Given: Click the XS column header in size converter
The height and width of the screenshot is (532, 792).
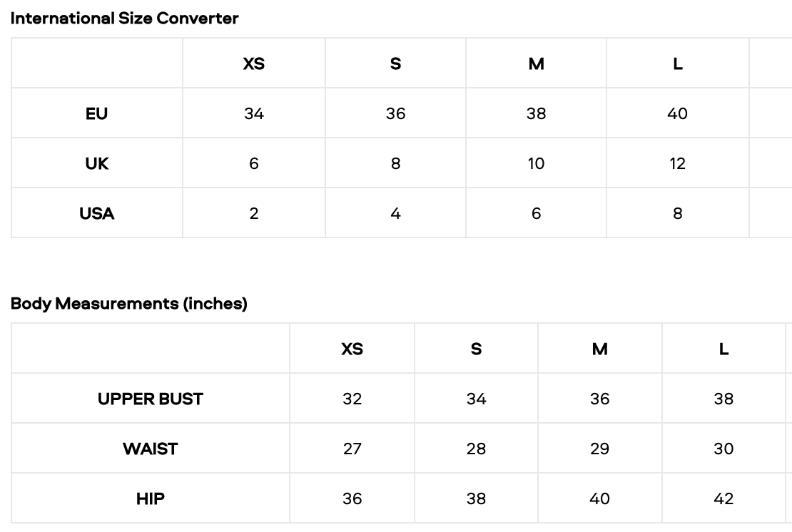Looking at the screenshot, I should tap(254, 63).
